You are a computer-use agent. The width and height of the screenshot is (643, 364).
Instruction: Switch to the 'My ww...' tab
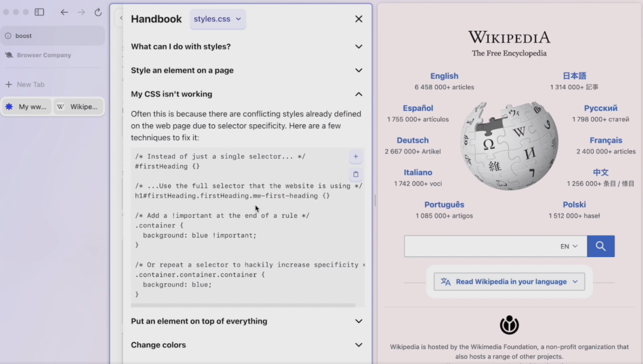[27, 106]
